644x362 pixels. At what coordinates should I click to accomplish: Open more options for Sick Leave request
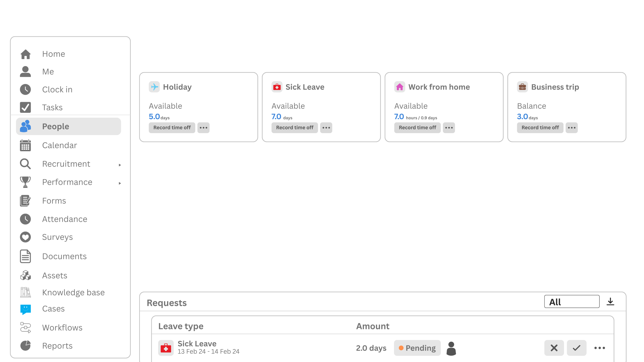coord(600,348)
